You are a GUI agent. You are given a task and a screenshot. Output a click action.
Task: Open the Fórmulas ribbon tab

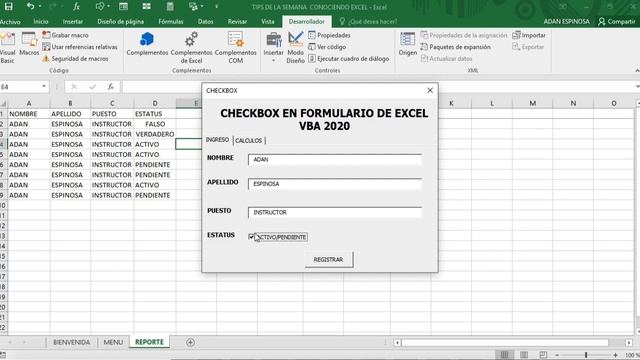pos(171,22)
